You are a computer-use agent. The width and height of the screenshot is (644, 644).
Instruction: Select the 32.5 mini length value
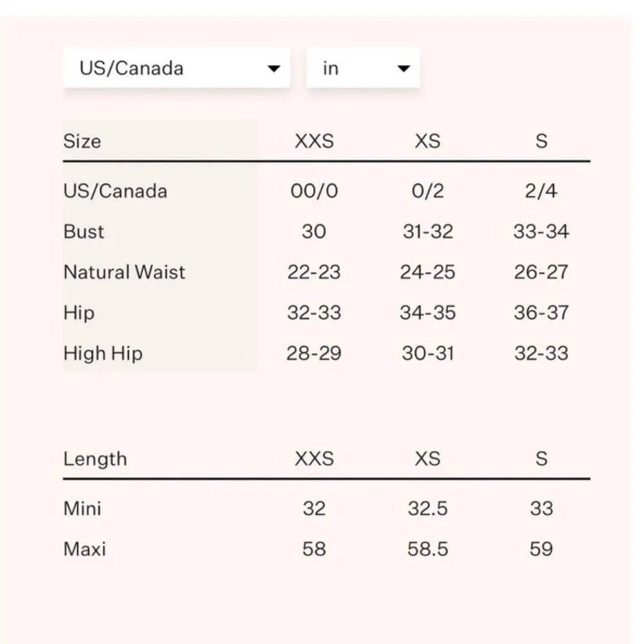pos(428,508)
